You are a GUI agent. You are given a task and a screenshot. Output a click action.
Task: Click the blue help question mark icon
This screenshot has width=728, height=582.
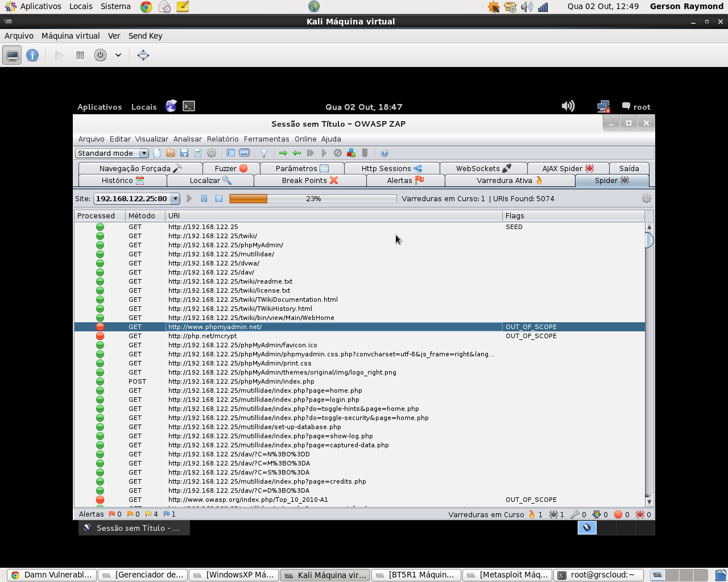coord(384,153)
